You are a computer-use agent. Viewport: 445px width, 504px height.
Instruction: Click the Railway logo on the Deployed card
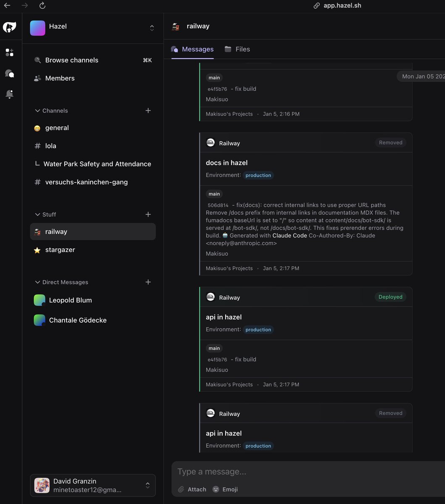[x=211, y=297]
